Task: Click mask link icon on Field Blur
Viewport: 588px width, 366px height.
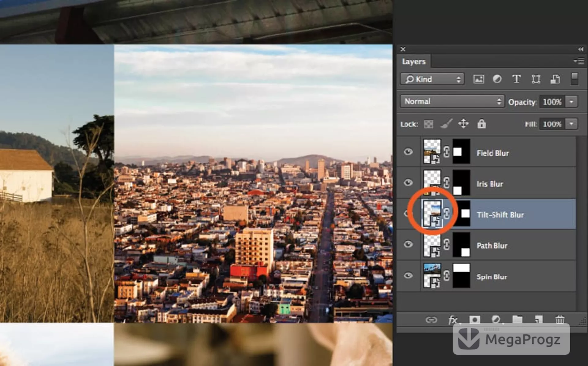Action: click(x=447, y=152)
